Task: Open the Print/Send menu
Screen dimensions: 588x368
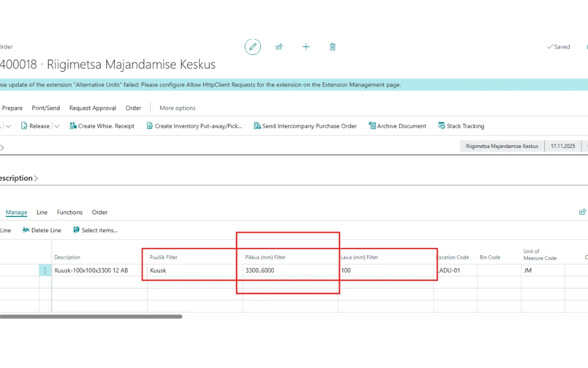Action: [x=46, y=108]
